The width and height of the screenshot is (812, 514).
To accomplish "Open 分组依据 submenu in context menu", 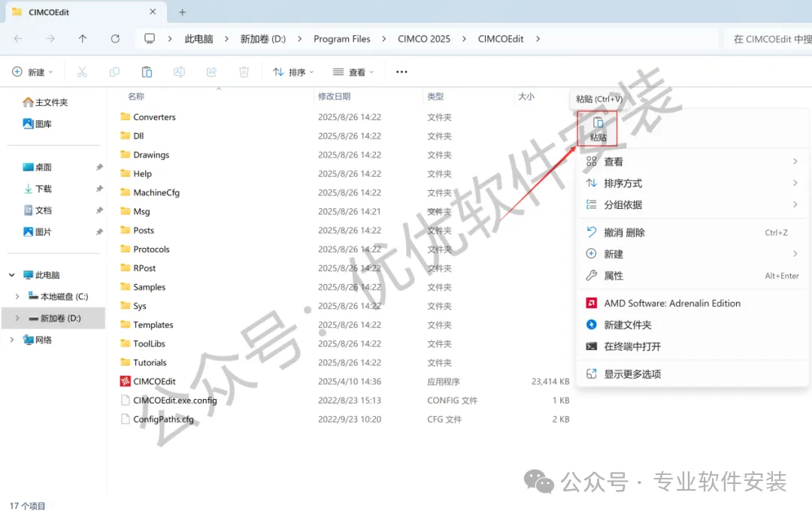I will (692, 205).
